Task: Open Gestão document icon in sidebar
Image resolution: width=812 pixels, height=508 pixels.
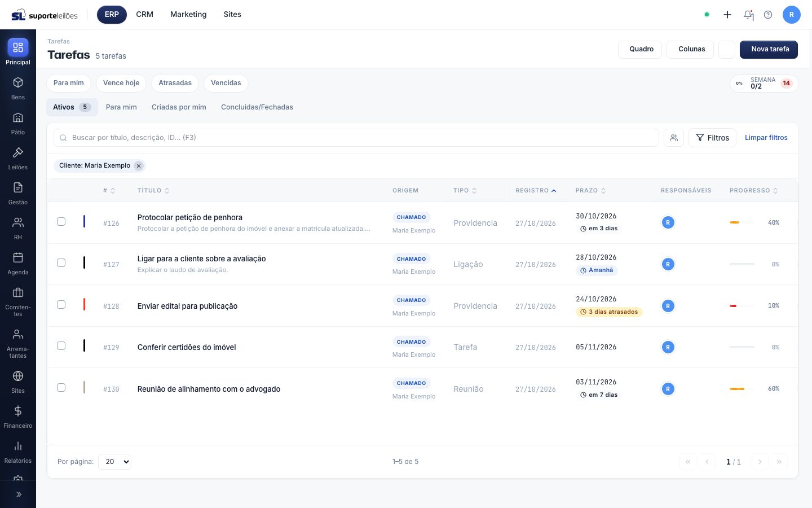Action: point(18,188)
